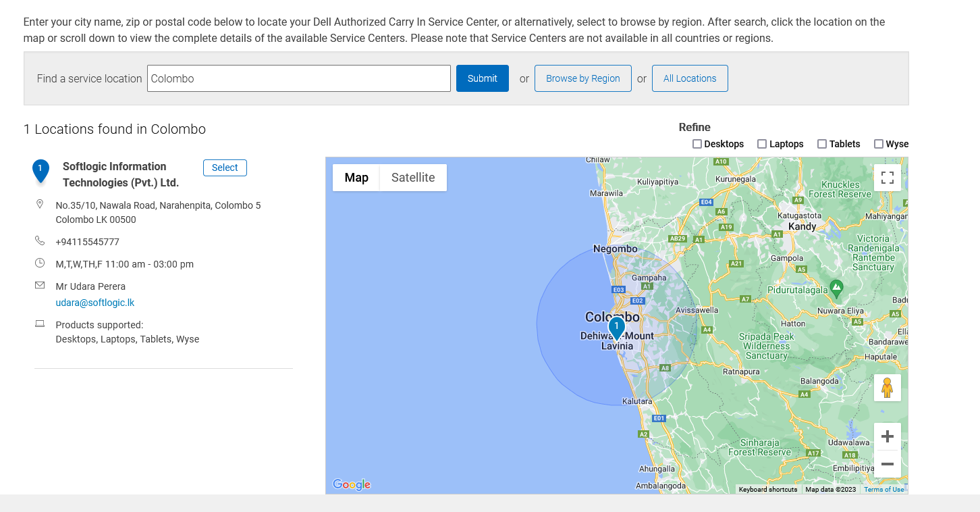Viewport: 980px width, 512px height.
Task: Click location pin 1 on the map
Action: click(x=616, y=328)
